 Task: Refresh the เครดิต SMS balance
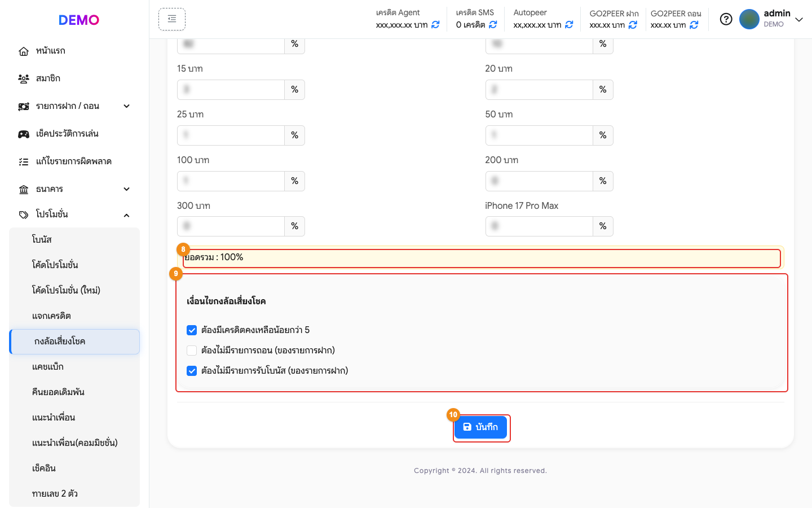coord(493,25)
